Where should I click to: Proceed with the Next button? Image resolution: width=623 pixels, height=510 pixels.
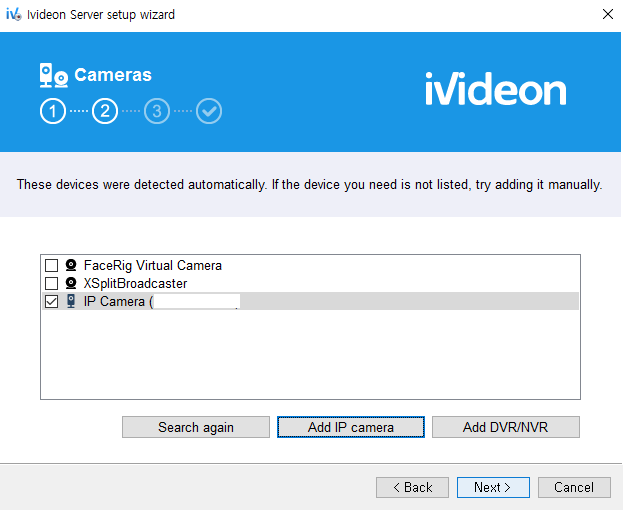coord(493,487)
